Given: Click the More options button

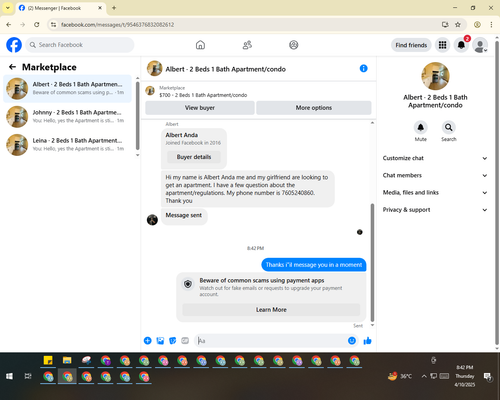Looking at the screenshot, I should pyautogui.click(x=314, y=108).
